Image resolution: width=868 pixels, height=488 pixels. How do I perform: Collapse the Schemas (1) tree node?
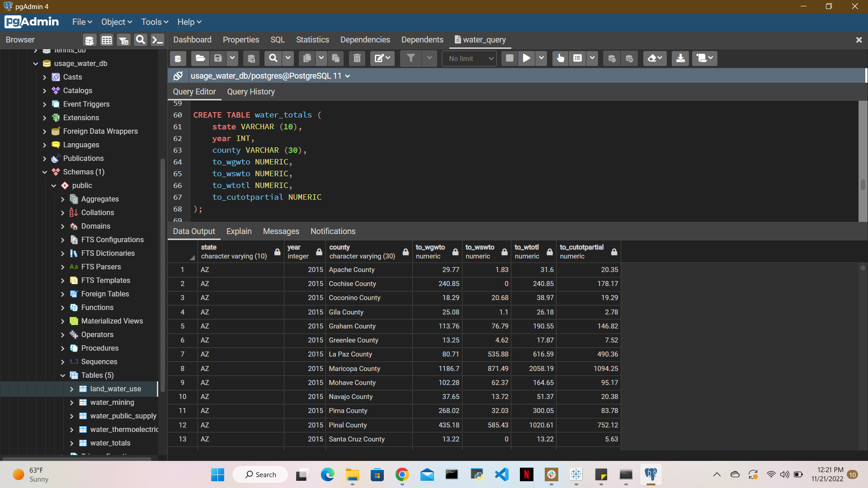coord(44,172)
